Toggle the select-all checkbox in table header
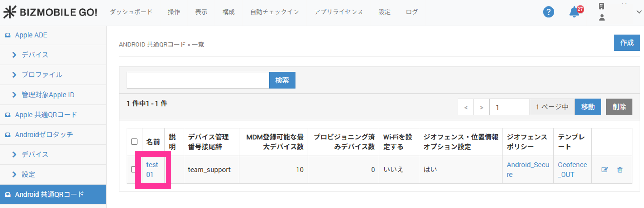This screenshot has height=208, width=644. pyautogui.click(x=134, y=142)
